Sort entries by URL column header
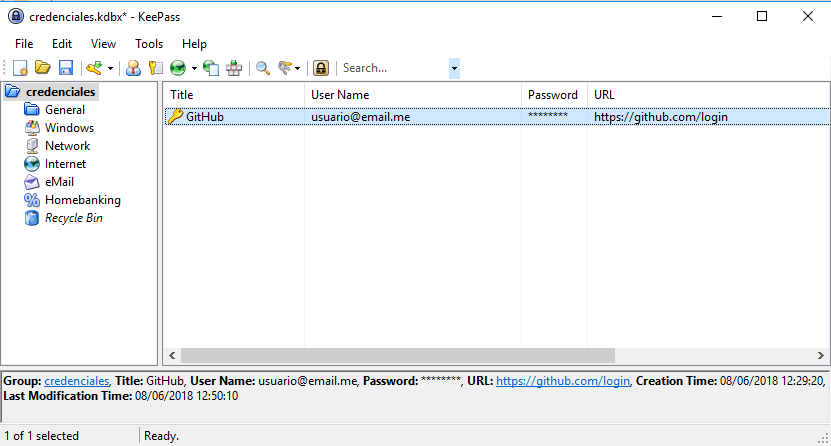831x446 pixels. (x=708, y=95)
